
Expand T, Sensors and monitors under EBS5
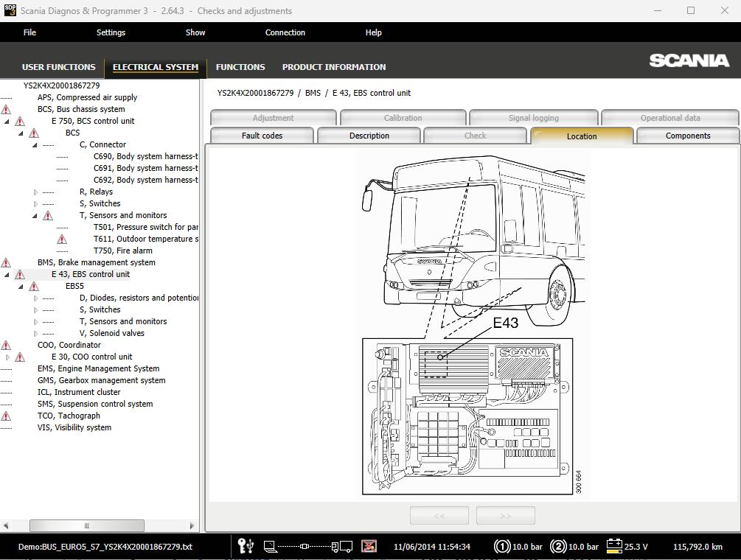35,322
